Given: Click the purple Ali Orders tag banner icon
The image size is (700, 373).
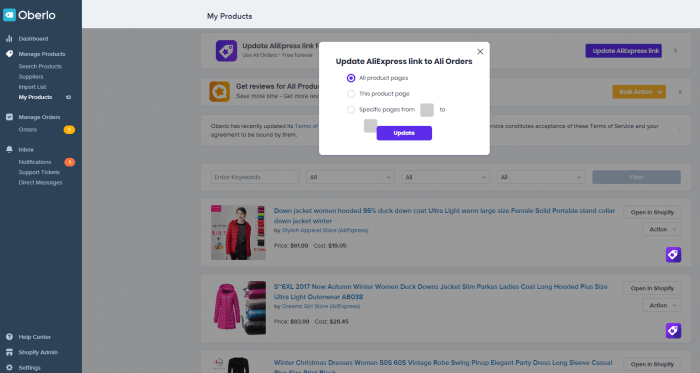Looking at the screenshot, I should coord(226,50).
